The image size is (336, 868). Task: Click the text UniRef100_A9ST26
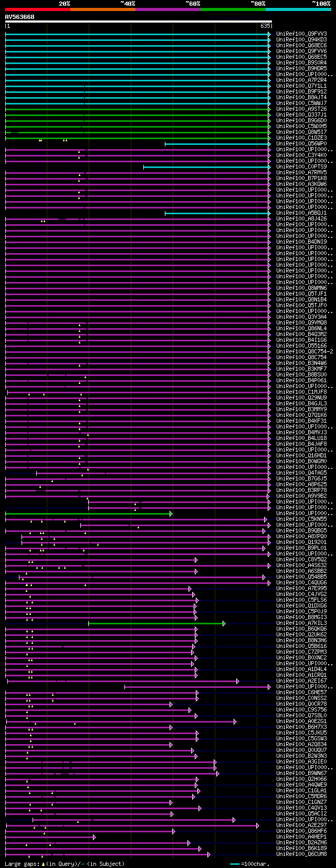pyautogui.click(x=301, y=109)
